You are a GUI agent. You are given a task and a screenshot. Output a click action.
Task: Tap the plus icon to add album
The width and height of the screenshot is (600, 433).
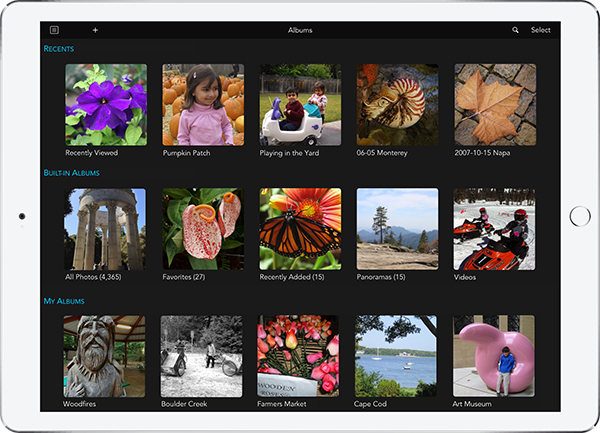click(x=95, y=30)
